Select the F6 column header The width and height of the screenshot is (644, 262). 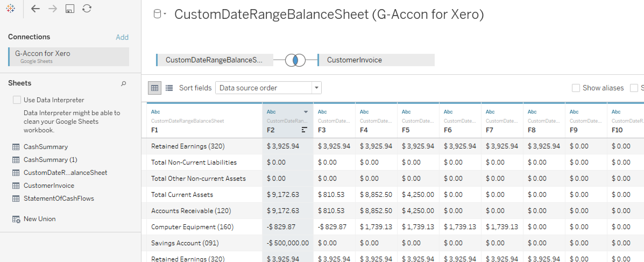[x=460, y=121]
